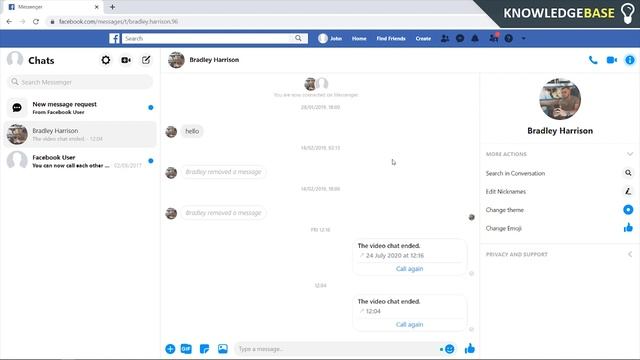Open Messenger icon in top bar
Image resolution: width=640 pixels, height=360 pixels.
[460, 38]
